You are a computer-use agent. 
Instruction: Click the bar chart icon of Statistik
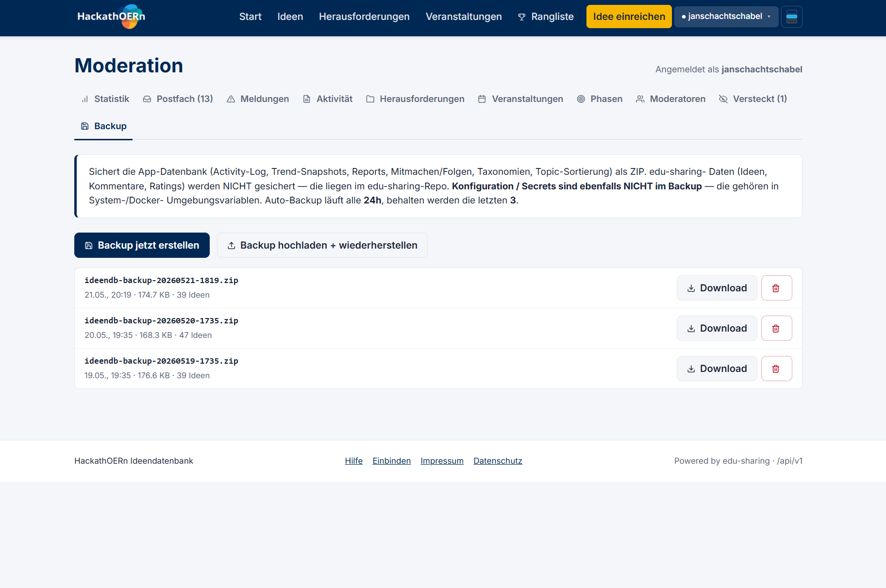tap(85, 99)
